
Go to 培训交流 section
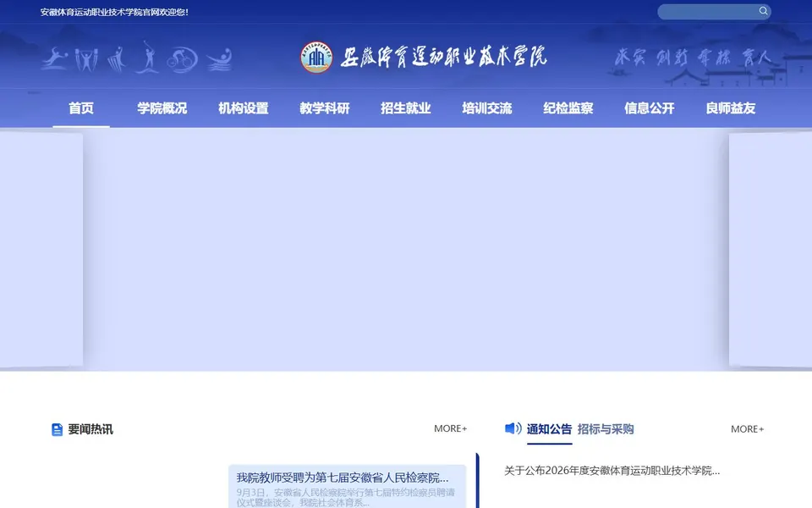(487, 108)
